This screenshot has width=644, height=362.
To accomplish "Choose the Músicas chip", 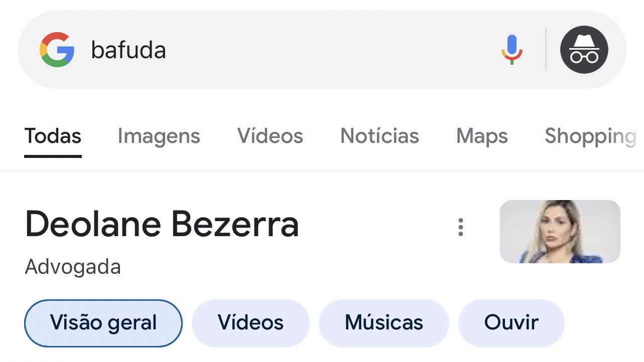I will click(383, 323).
